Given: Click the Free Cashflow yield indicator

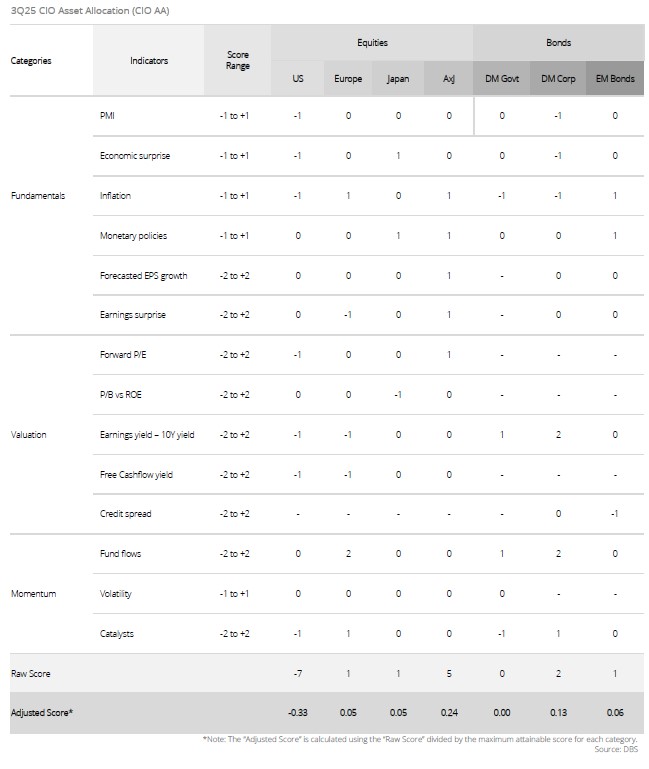Looking at the screenshot, I should click(x=136, y=474).
